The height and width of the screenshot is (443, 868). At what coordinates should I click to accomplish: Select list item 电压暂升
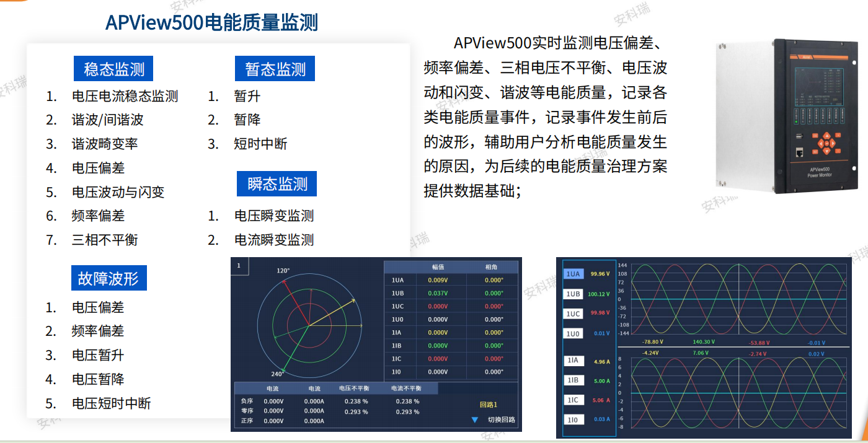[x=98, y=355]
